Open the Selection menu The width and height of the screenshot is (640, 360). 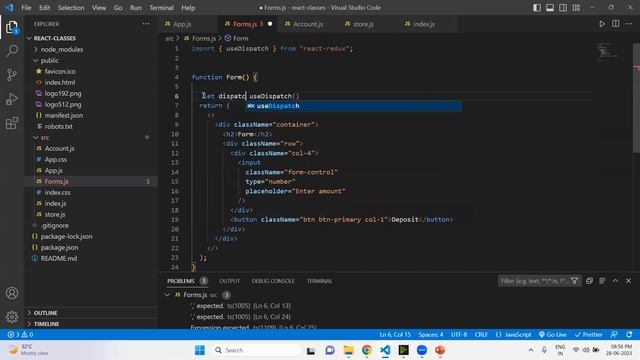pyautogui.click(x=71, y=8)
